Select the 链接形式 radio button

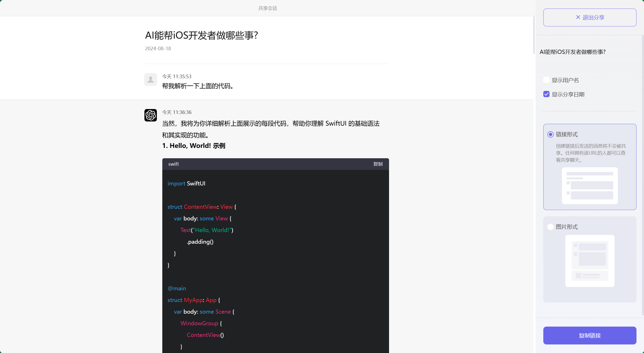click(x=550, y=134)
